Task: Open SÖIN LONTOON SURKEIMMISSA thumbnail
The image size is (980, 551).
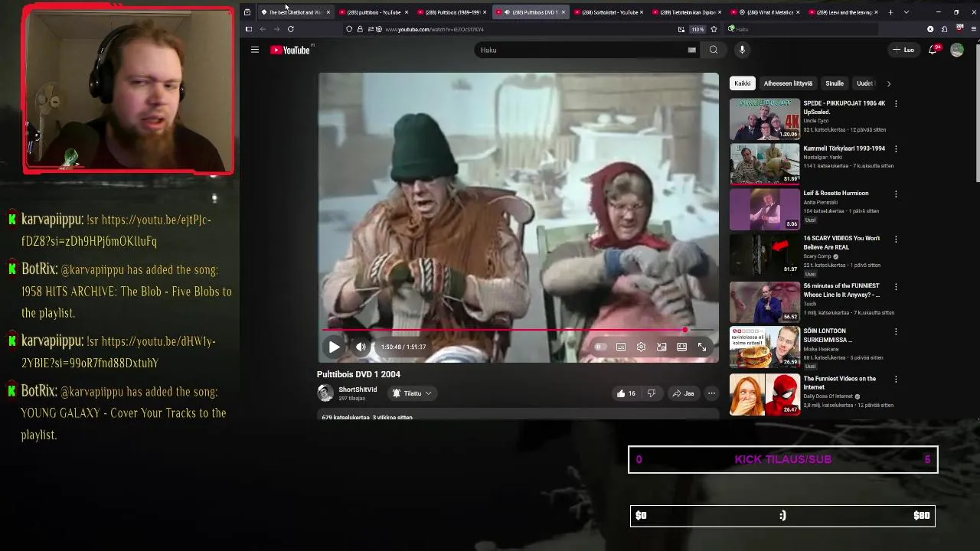Action: click(x=764, y=347)
